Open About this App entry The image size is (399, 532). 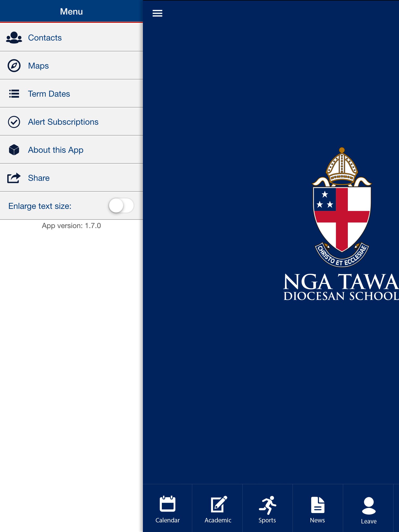(x=71, y=150)
